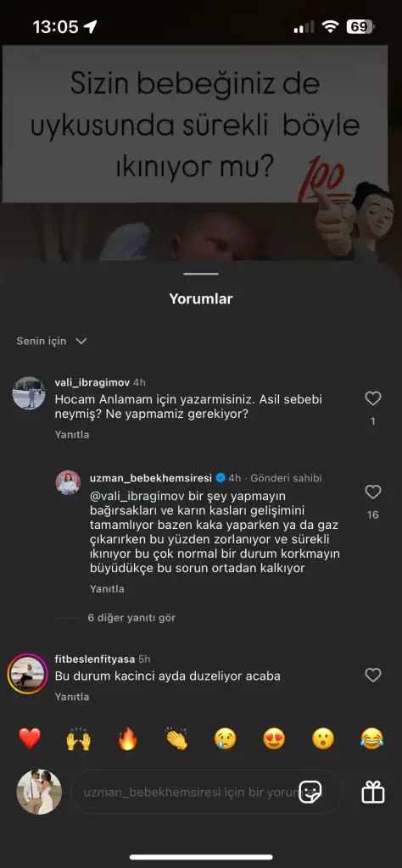Open the 'Senin için' sort dropdown
402x868 pixels.
(52, 341)
